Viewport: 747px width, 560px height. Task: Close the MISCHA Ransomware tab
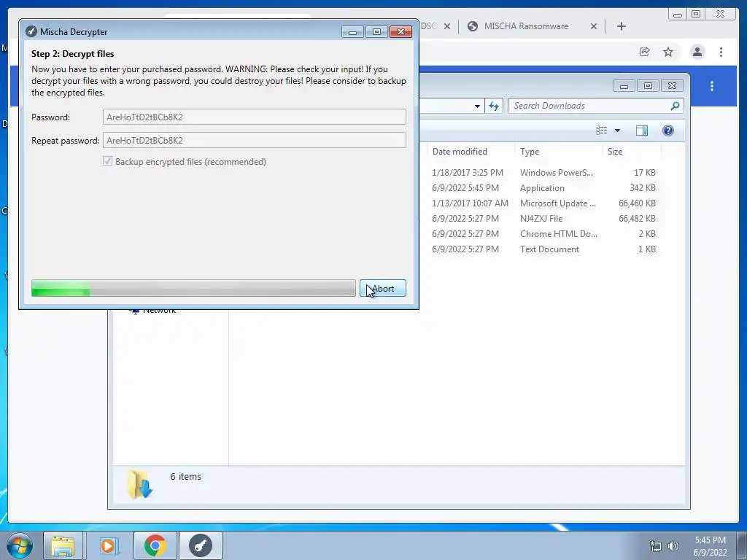594,27
